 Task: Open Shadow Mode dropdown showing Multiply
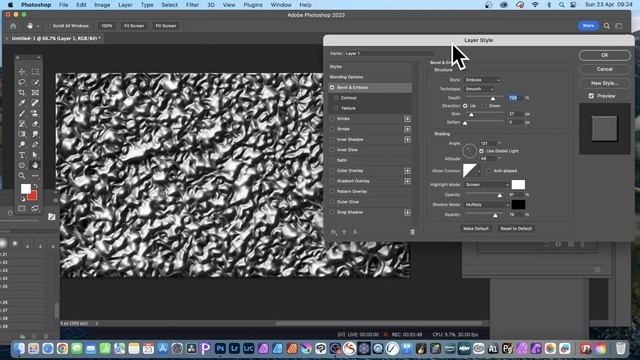tap(487, 204)
